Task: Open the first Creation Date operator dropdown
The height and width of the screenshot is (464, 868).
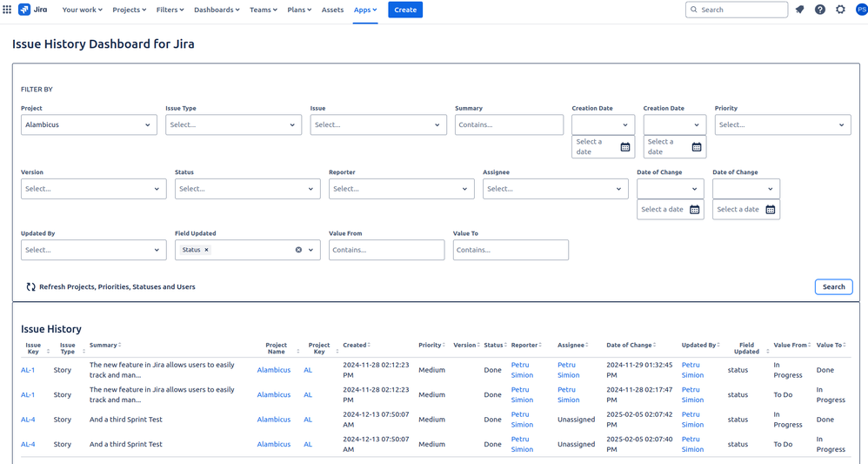Action: click(x=604, y=124)
